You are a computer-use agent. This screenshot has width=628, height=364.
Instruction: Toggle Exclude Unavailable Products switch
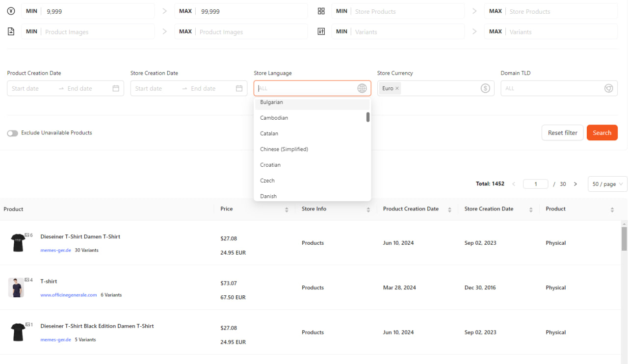12,133
